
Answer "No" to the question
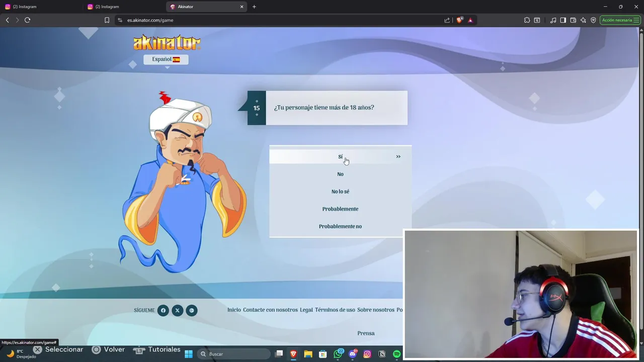pos(340,174)
